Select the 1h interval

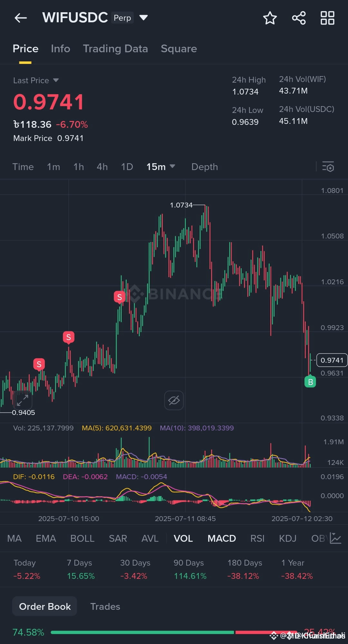point(78,167)
